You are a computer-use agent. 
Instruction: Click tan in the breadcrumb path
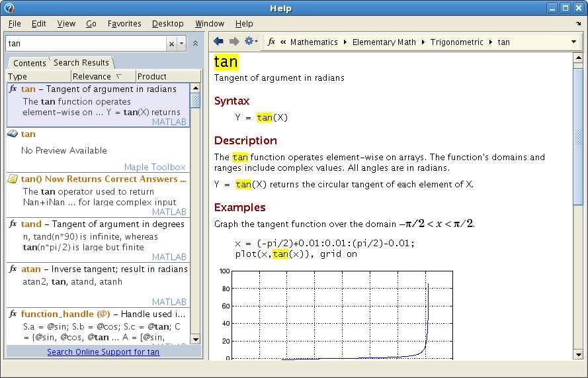pos(503,42)
